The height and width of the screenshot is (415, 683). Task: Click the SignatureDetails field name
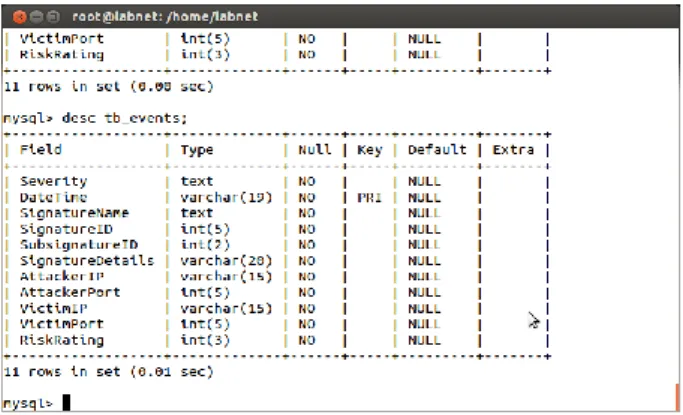click(x=87, y=261)
